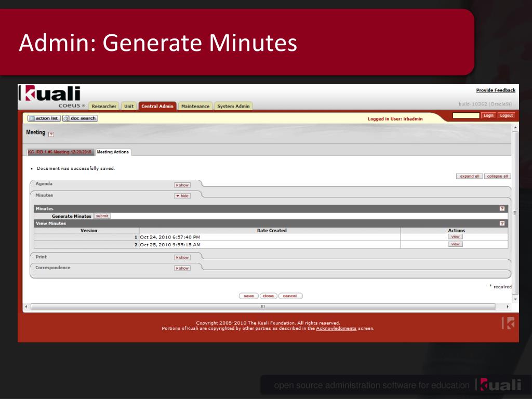Click the Login button
Screen dimensions: 532x399
(x=488, y=115)
